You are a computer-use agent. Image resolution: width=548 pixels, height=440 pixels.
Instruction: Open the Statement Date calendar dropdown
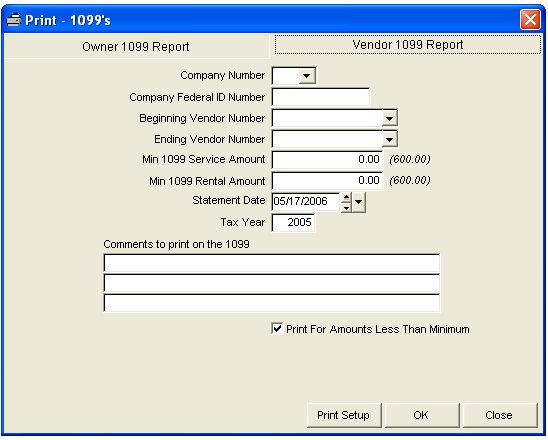point(359,202)
